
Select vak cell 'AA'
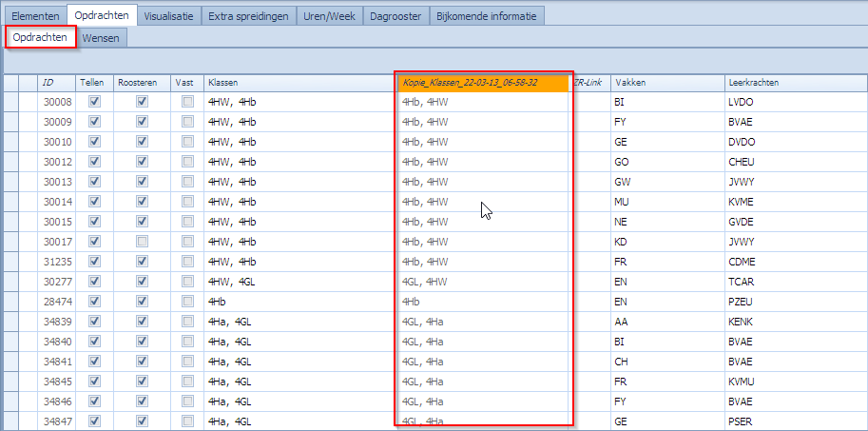click(667, 322)
